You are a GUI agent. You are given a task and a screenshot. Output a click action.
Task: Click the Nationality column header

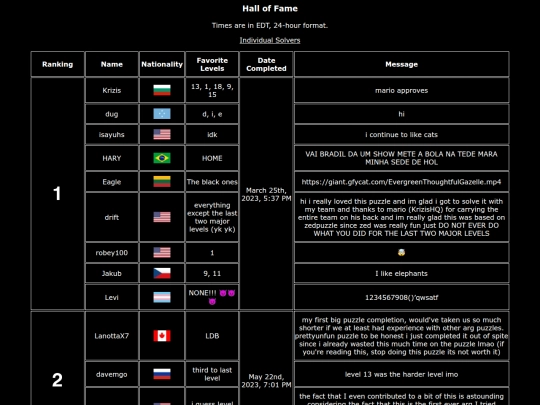pyautogui.click(x=162, y=64)
